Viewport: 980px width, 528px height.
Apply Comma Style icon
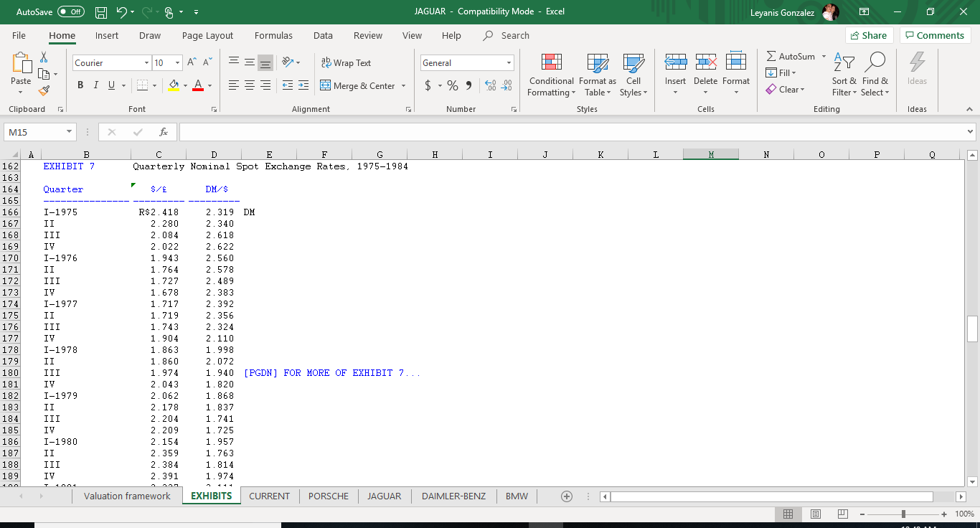[x=468, y=85]
